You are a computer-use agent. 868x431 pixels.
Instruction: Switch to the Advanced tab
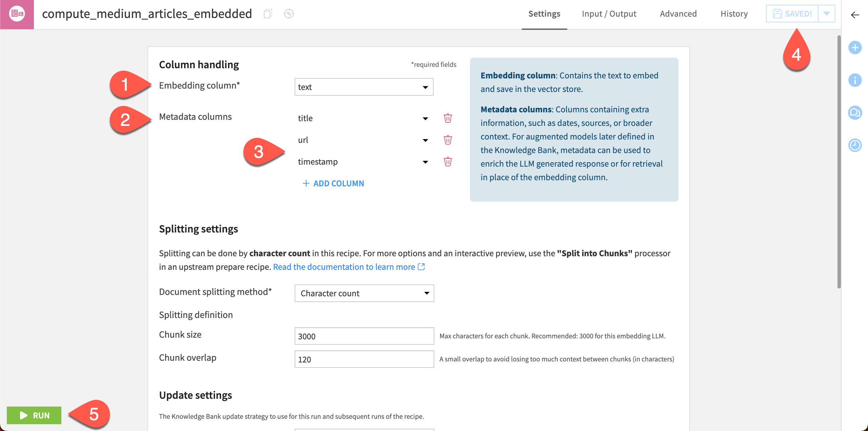(678, 14)
